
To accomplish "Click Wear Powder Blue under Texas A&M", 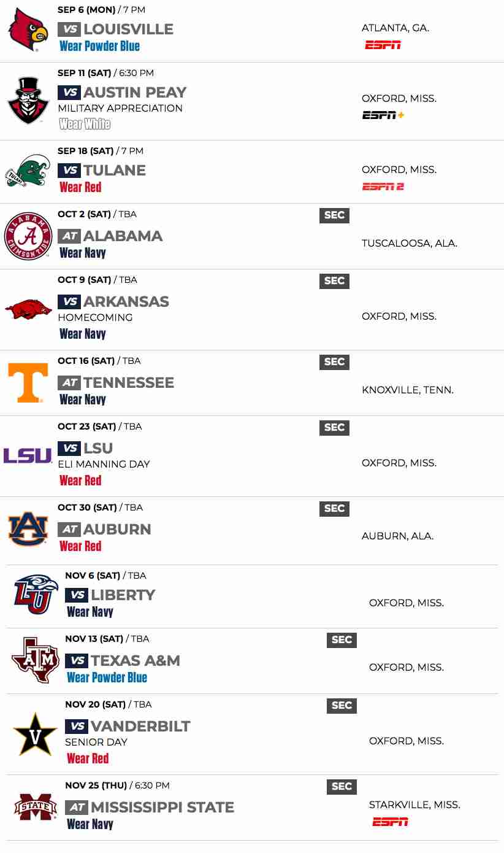I will click(107, 677).
